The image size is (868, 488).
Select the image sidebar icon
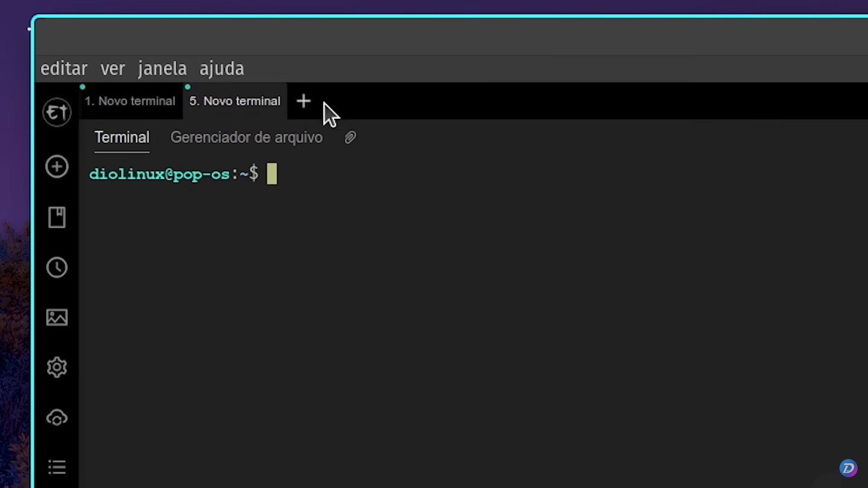pyautogui.click(x=57, y=317)
